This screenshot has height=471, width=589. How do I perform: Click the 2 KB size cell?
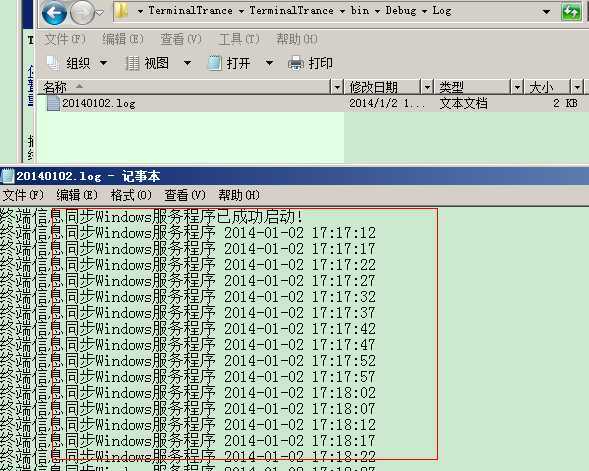click(x=565, y=103)
